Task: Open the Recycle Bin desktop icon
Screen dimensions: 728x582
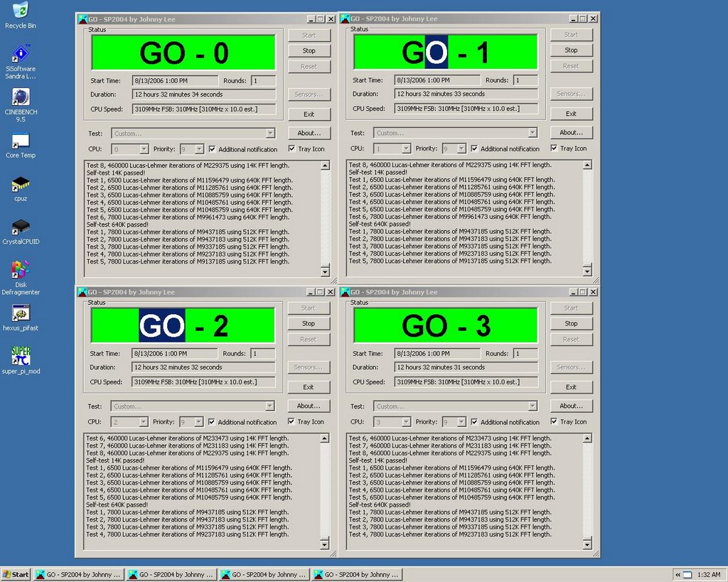Action: 21,15
